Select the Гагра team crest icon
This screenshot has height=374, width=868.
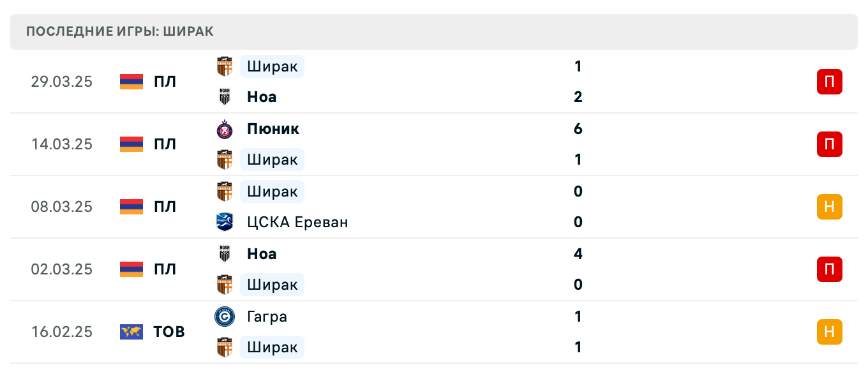click(x=225, y=317)
